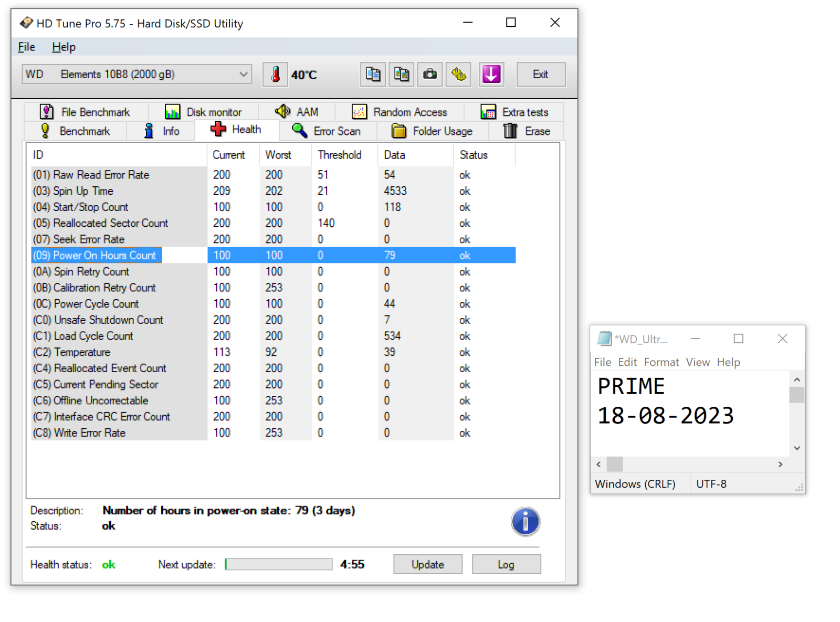The height and width of the screenshot is (622, 840).
Task: Click the HD Tune Pro title bar icon
Action: coord(26,23)
